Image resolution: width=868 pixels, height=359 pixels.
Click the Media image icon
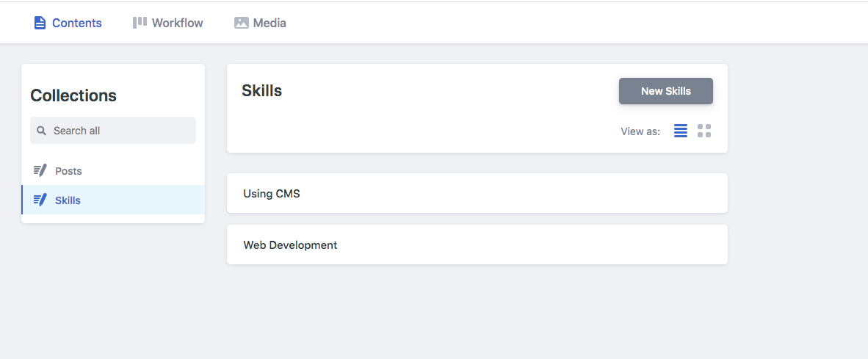click(x=242, y=23)
